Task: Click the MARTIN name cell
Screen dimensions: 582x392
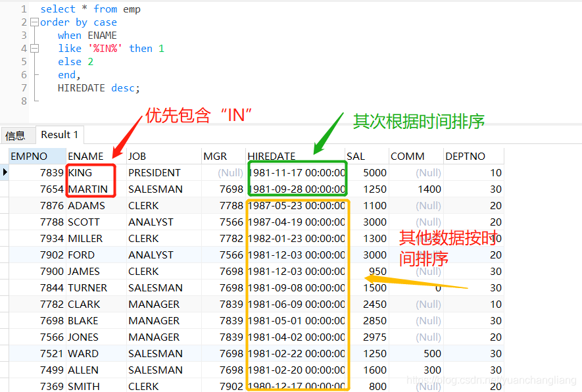Action: (x=96, y=189)
